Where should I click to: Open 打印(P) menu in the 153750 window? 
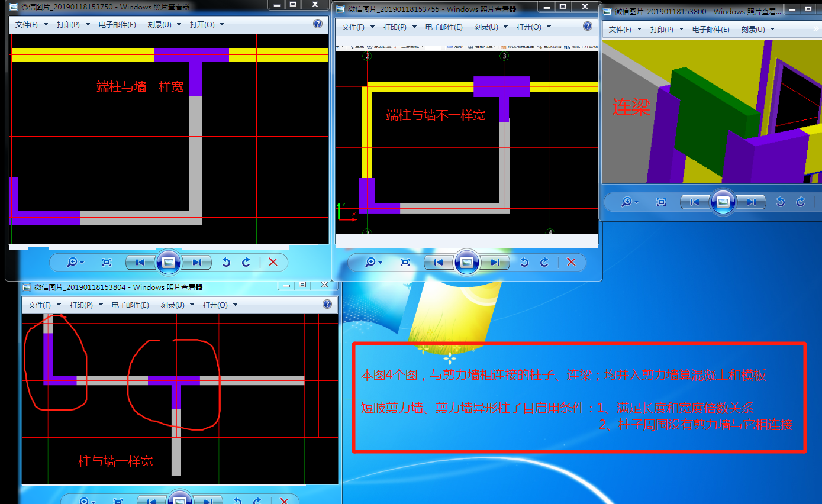pos(73,25)
